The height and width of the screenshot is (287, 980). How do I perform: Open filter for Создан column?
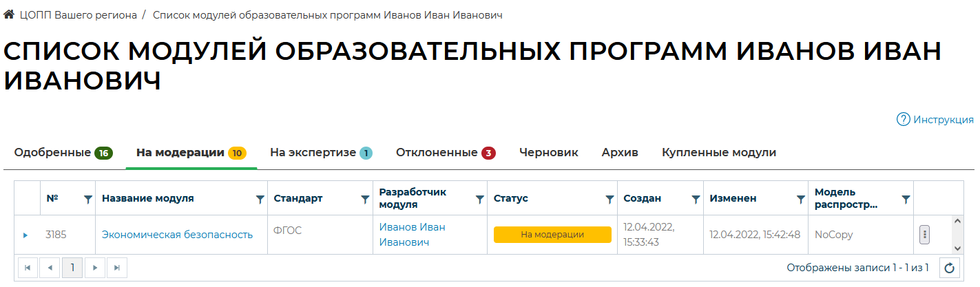(x=695, y=199)
